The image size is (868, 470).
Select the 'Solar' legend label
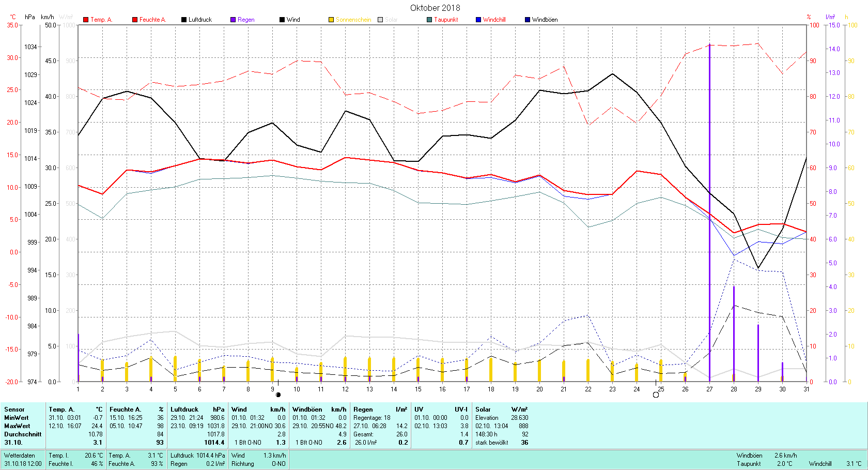tap(391, 20)
